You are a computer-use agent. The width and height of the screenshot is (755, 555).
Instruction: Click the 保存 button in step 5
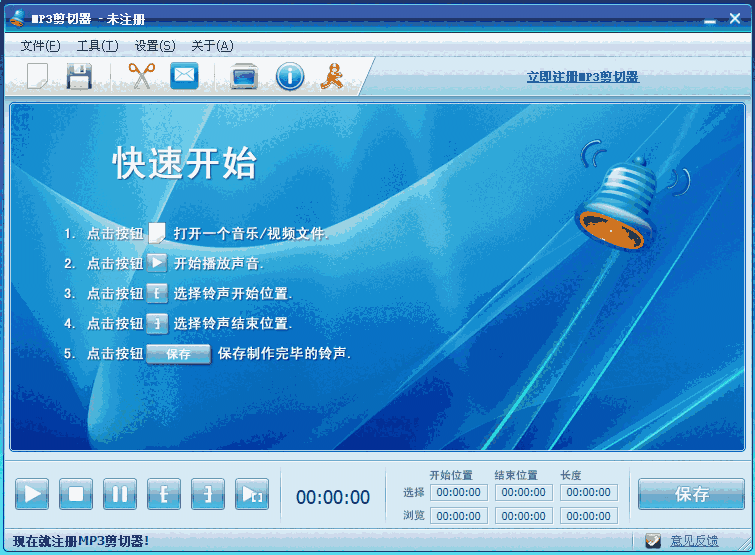(x=179, y=354)
